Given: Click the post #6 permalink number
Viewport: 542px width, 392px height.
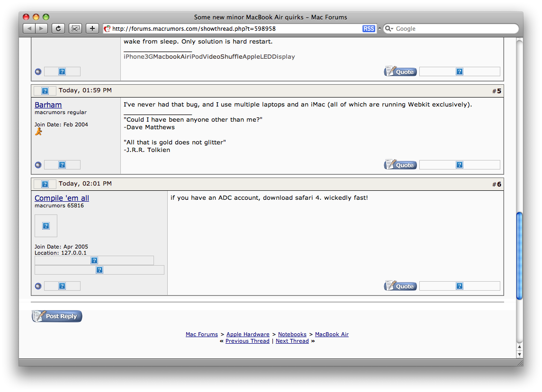Looking at the screenshot, I should (x=499, y=185).
